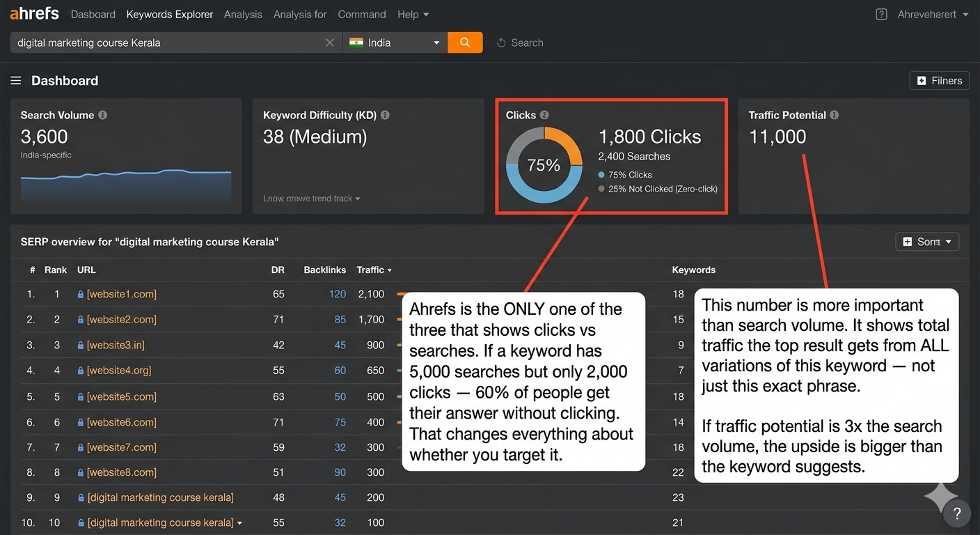This screenshot has width=980, height=535.
Task: Show Clicks info icon
Action: [x=544, y=115]
